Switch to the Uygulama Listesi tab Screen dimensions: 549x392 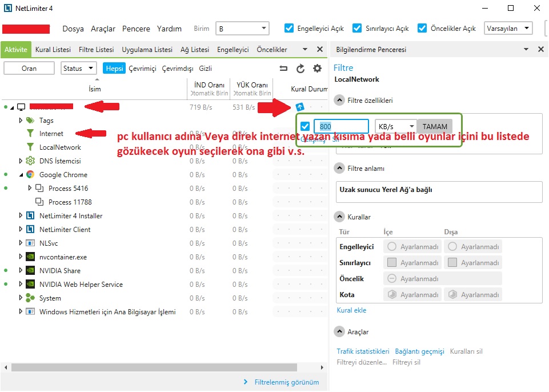(147, 49)
